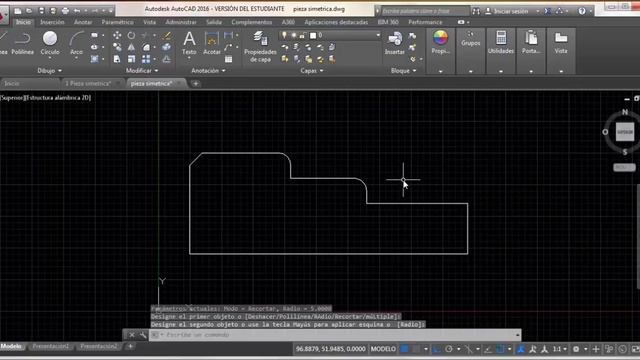Expand the Capas panel dropdown
The height and width of the screenshot is (360, 640).
[312, 71]
